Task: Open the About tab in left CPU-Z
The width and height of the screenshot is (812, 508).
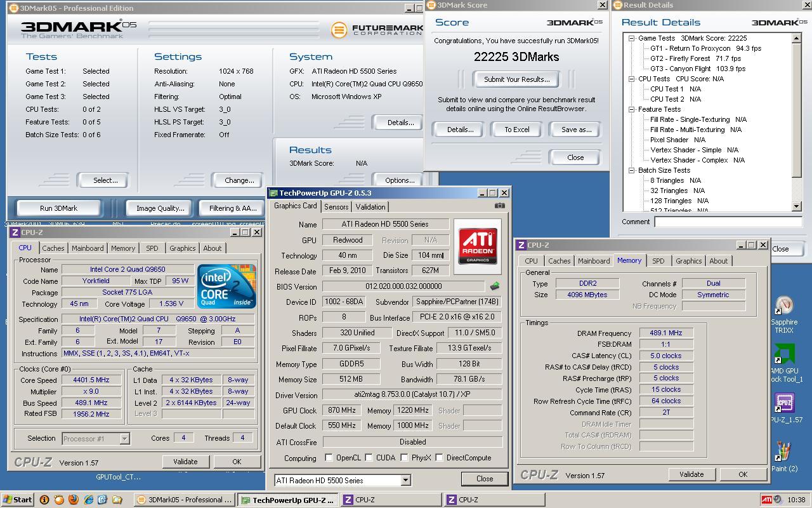Action: [x=213, y=248]
